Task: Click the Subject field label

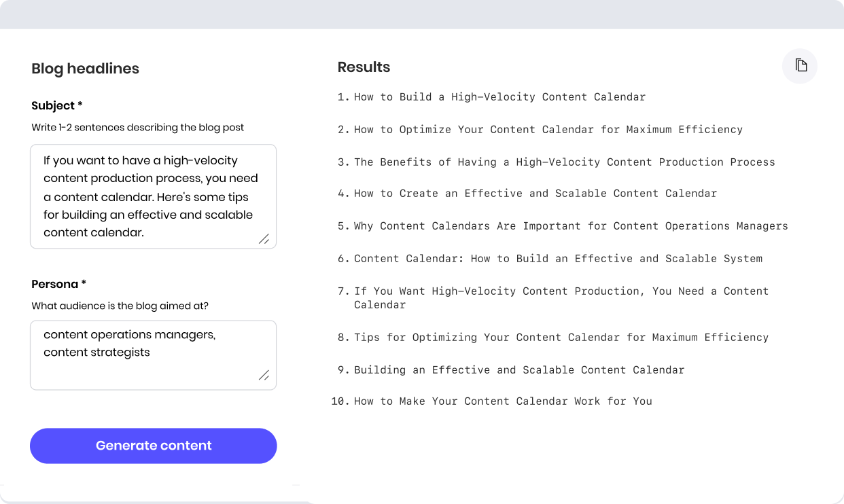Action: click(57, 106)
